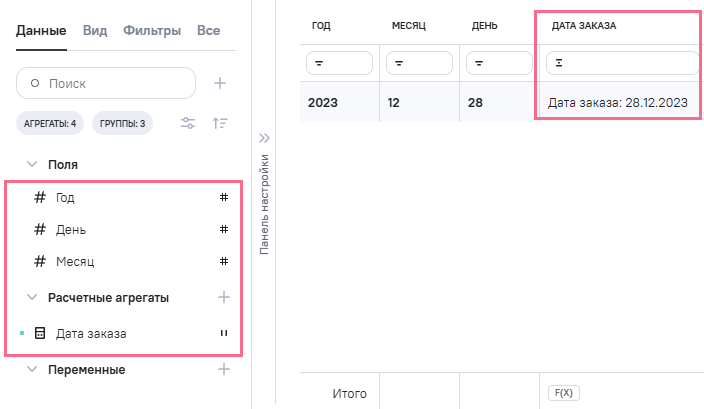
Task: Click the grid icon right of the День field
Action: coord(224,229)
